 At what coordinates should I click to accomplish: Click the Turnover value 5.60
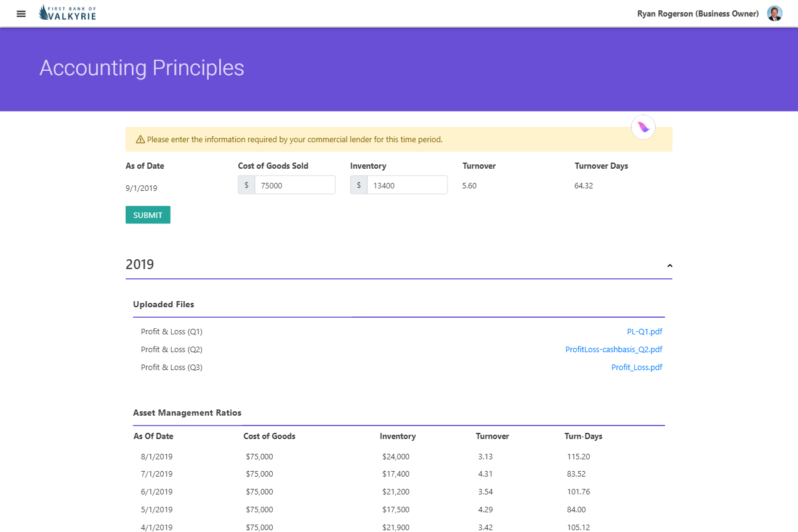pos(469,185)
